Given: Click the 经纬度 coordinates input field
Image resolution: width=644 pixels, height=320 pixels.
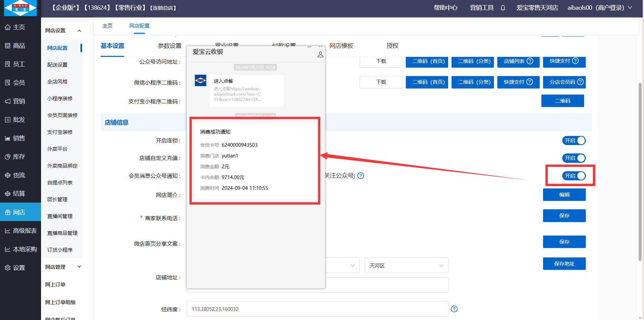Looking at the screenshot, I should [x=317, y=309].
